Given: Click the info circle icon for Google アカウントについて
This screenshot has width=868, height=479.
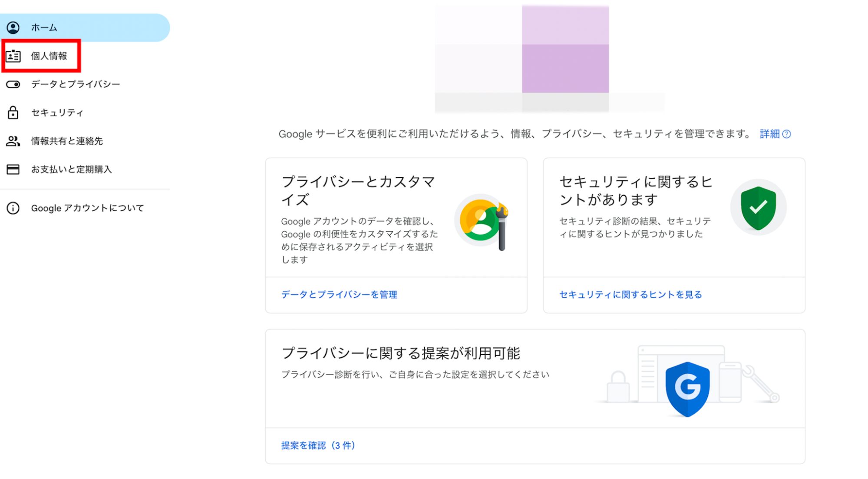Looking at the screenshot, I should (x=13, y=208).
